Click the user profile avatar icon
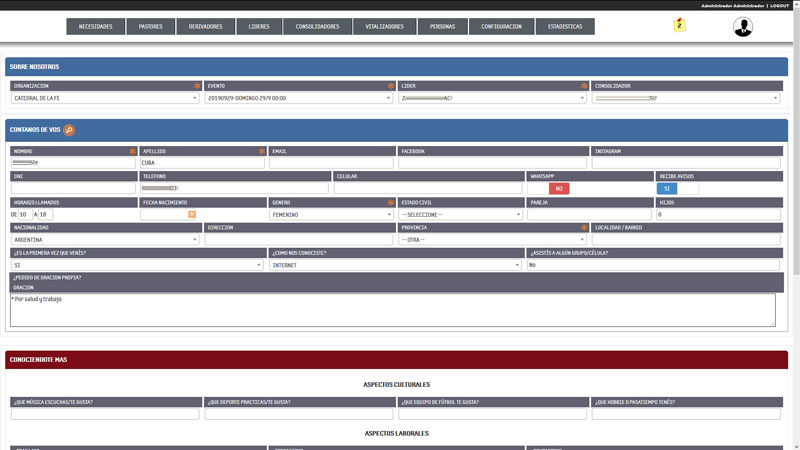800x450 pixels. (x=742, y=27)
